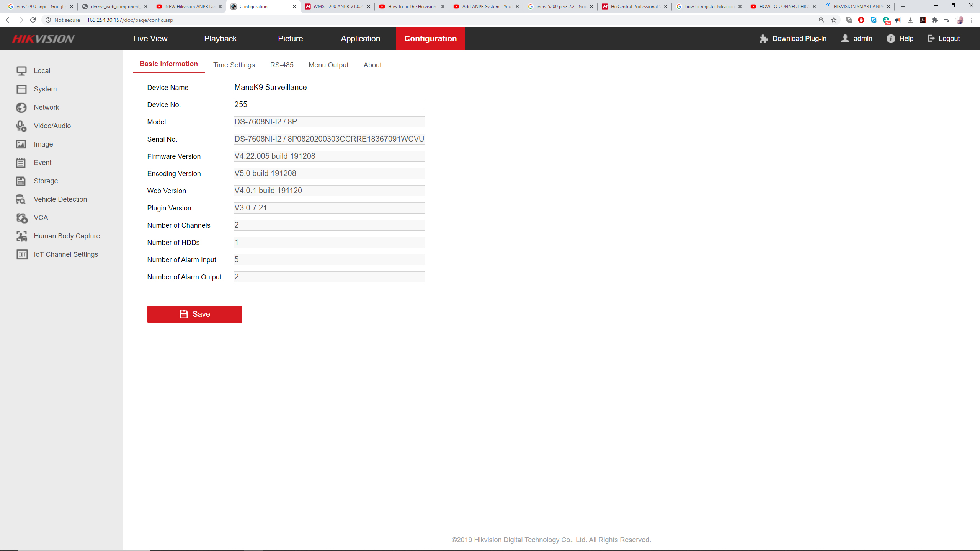Focus the Device No. input field
Screen dimensions: 980x551
pyautogui.click(x=329, y=104)
